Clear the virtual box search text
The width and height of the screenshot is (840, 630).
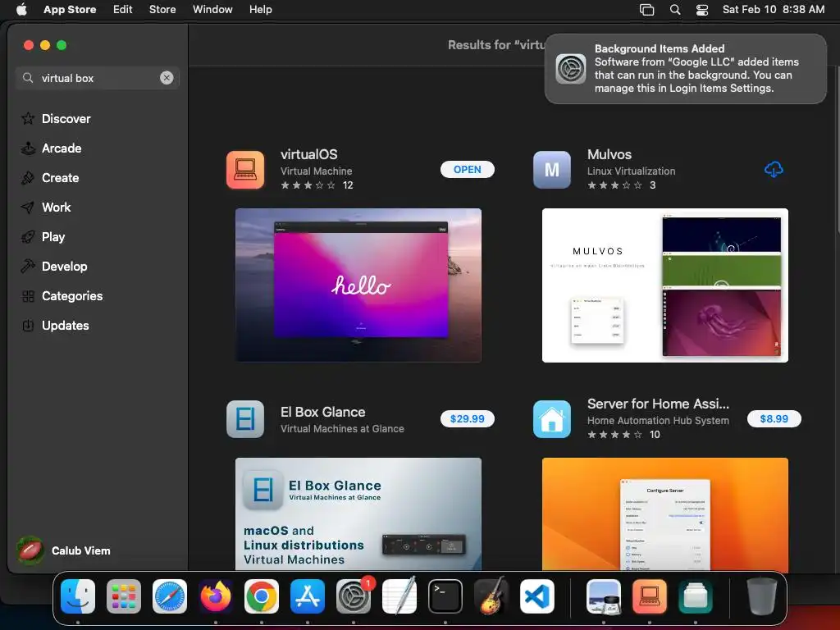167,78
